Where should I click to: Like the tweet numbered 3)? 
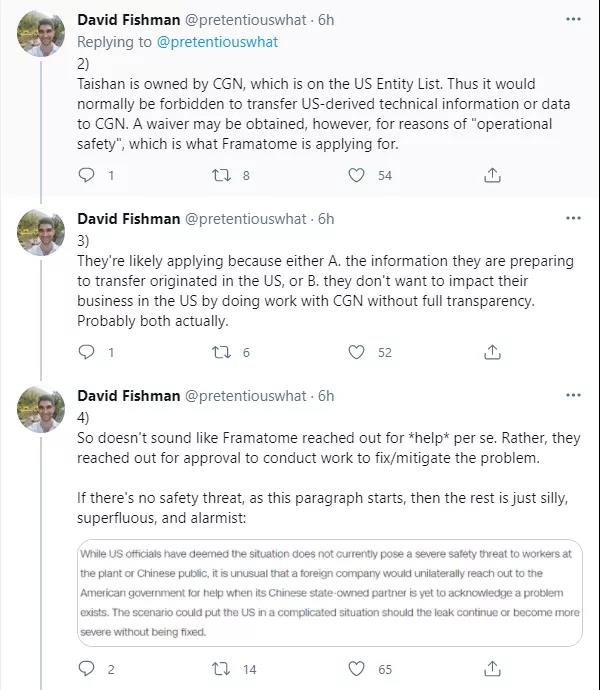coord(357,352)
